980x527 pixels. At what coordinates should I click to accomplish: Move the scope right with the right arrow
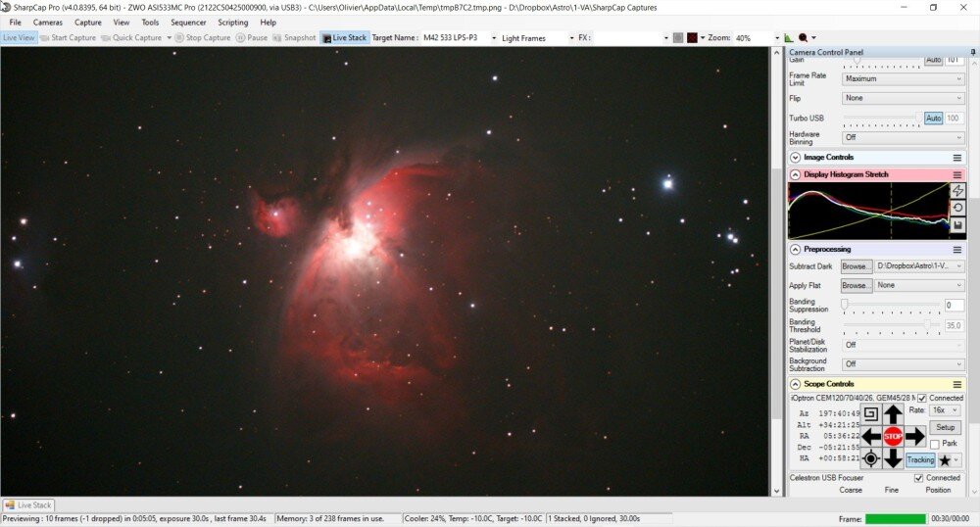pyautogui.click(x=915, y=437)
